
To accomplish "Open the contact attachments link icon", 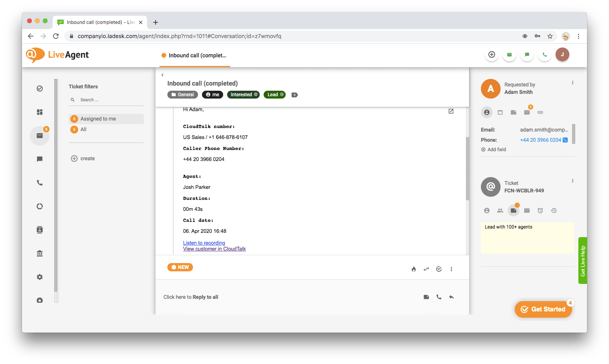I will click(x=540, y=112).
